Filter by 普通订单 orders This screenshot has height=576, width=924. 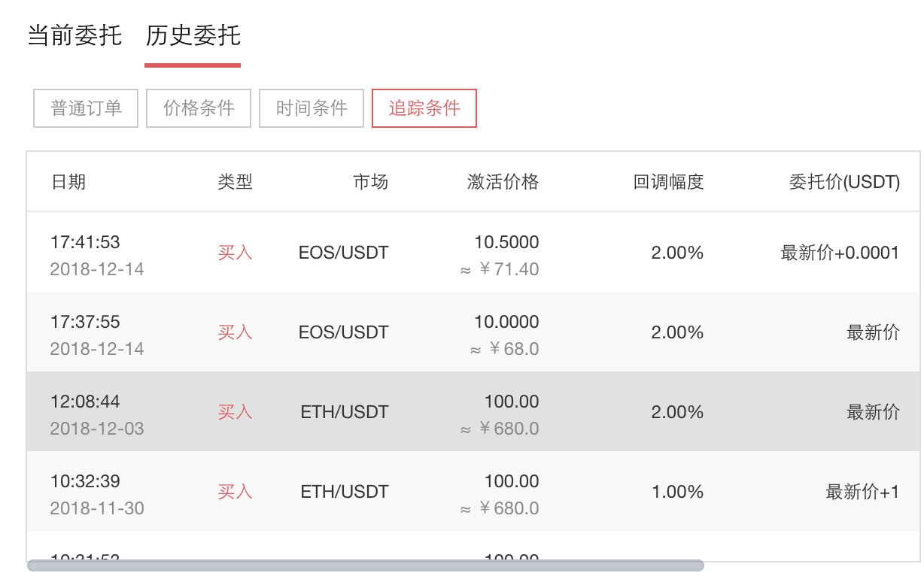pos(86,108)
